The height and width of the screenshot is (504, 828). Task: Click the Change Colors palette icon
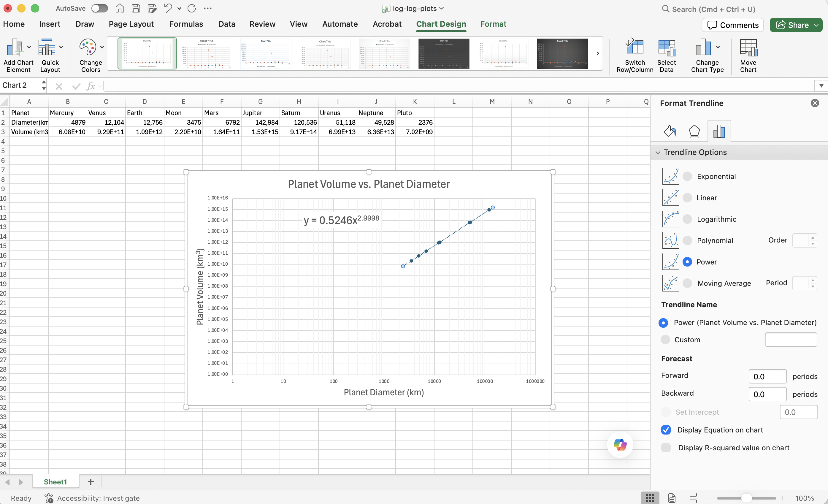(x=88, y=47)
